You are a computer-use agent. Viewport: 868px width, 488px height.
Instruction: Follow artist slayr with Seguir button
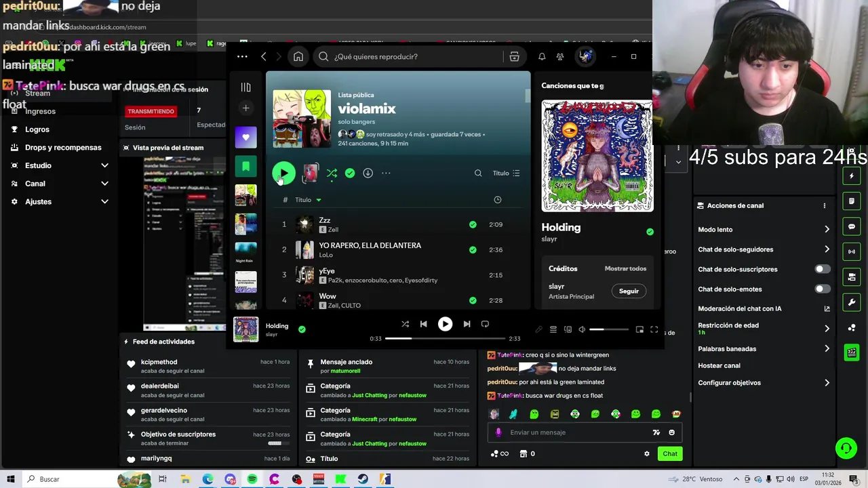629,291
